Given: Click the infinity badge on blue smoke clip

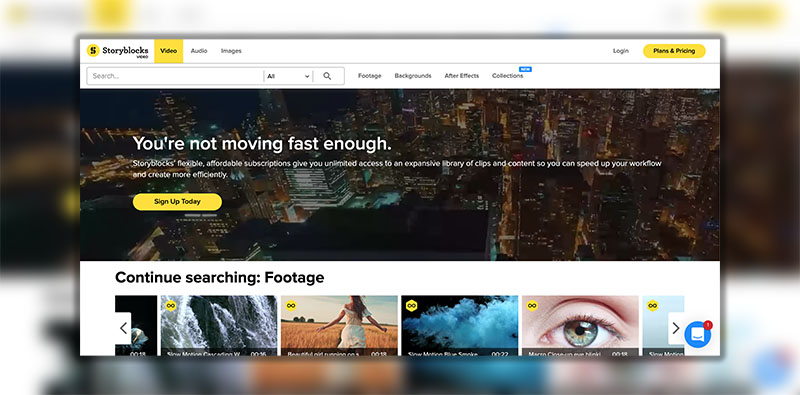Looking at the screenshot, I should pyautogui.click(x=411, y=305).
